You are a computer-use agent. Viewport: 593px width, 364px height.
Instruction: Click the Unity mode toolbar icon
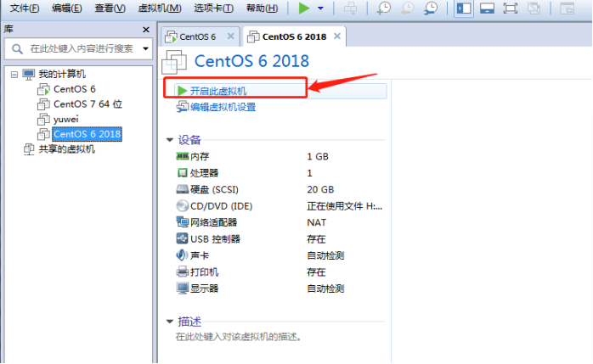534,8
